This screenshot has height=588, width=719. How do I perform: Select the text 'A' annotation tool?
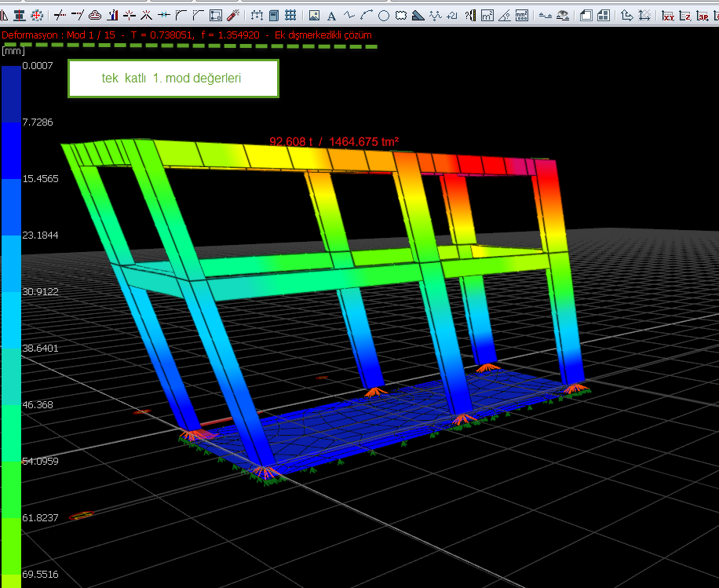[331, 15]
